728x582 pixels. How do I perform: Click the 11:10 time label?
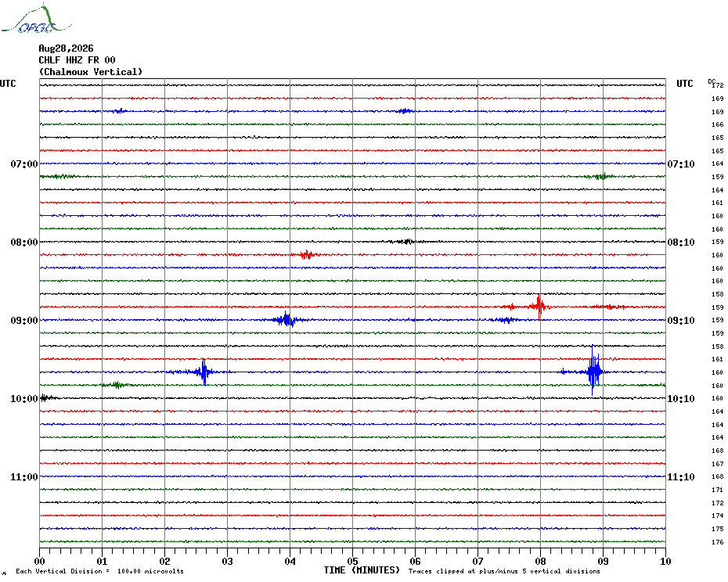[681, 477]
